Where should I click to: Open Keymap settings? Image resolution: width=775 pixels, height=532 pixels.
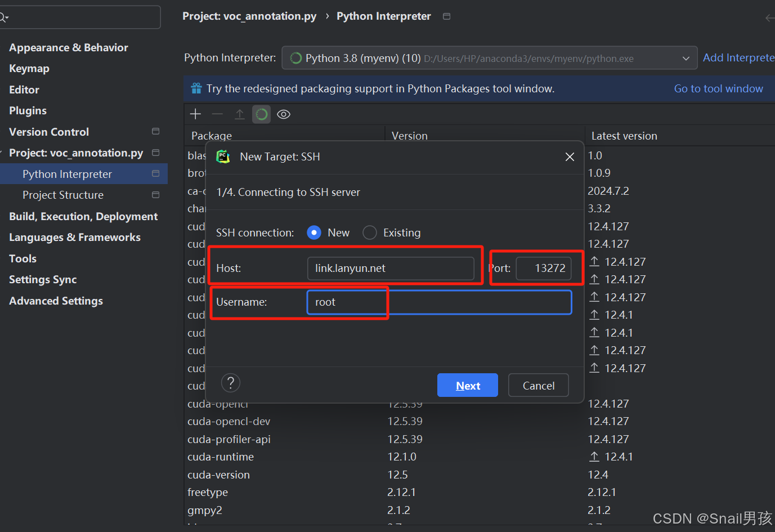pyautogui.click(x=29, y=68)
